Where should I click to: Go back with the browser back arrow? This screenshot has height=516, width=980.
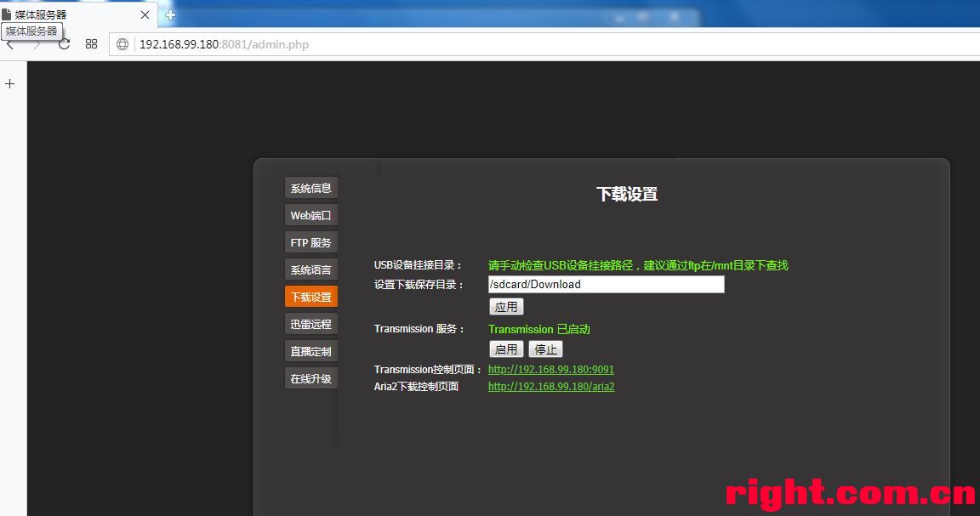[10, 44]
